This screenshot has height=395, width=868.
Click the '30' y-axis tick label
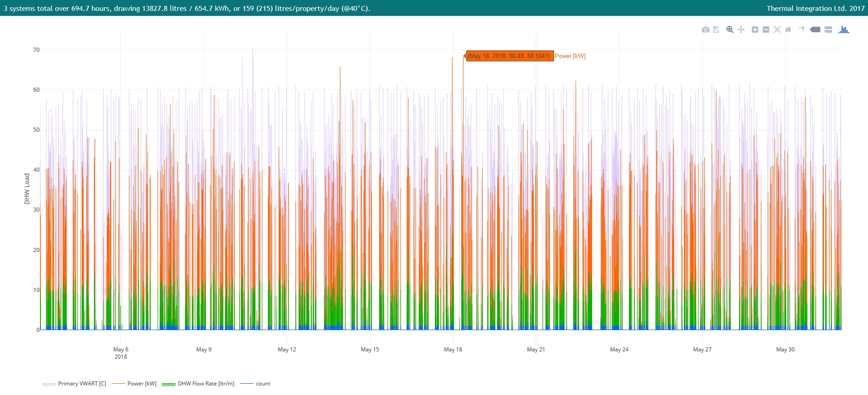[x=36, y=210]
